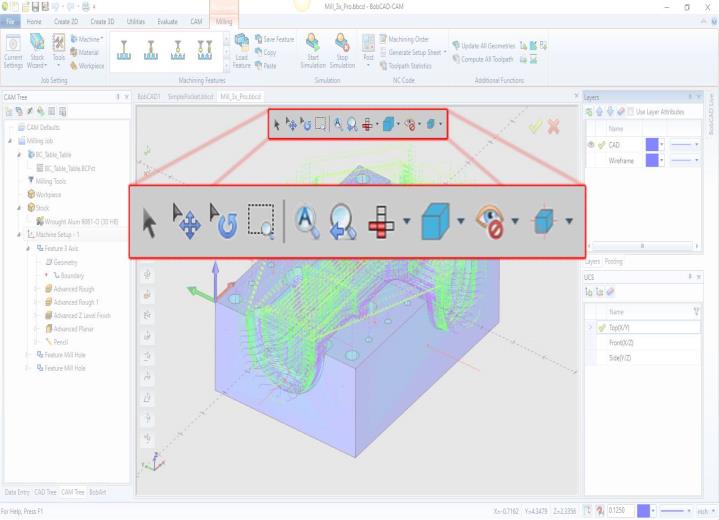719x520 pixels.
Task: Toggle the active checkmark on CAD layer
Action: point(600,145)
